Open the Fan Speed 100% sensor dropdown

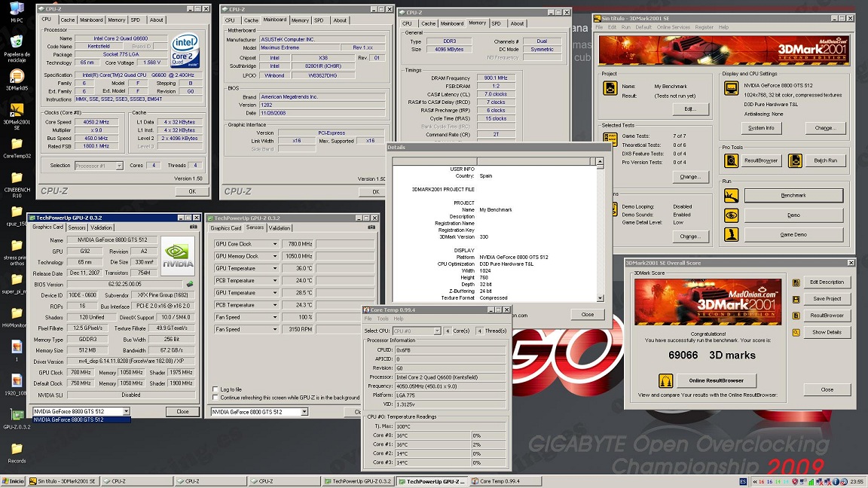point(274,317)
